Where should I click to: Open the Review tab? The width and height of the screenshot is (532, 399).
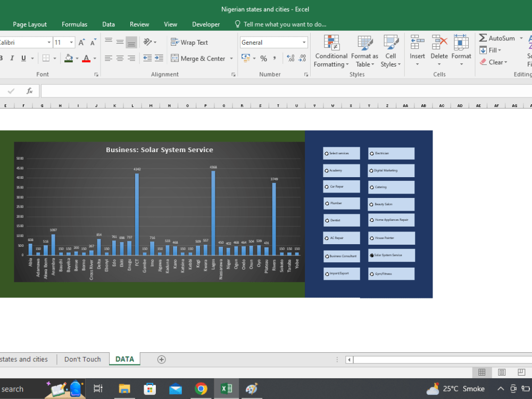coord(139,24)
